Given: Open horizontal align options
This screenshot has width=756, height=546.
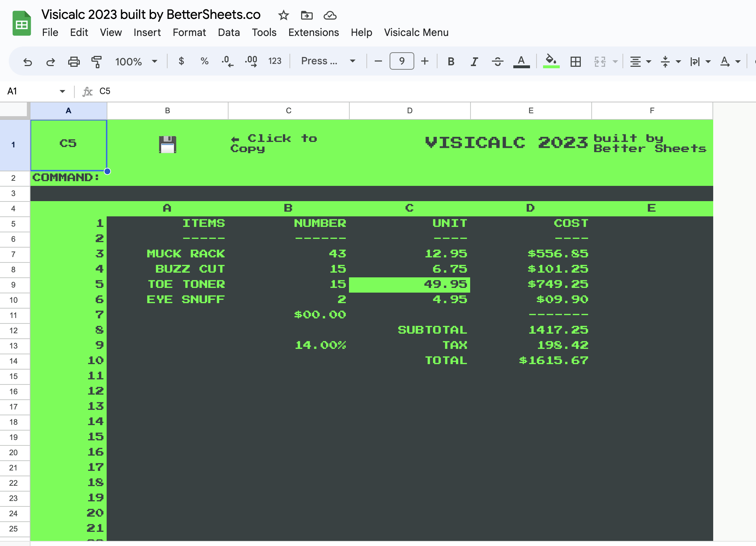Looking at the screenshot, I should pyautogui.click(x=640, y=61).
